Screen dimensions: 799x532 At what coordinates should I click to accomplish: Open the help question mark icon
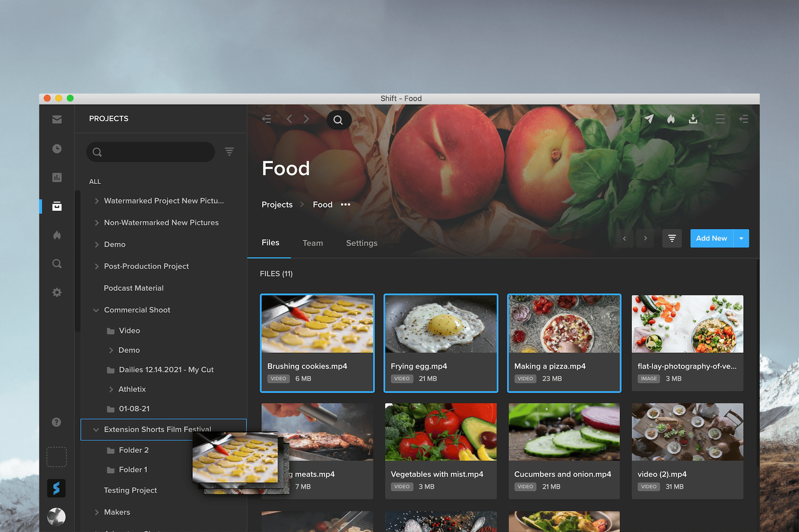pos(56,422)
